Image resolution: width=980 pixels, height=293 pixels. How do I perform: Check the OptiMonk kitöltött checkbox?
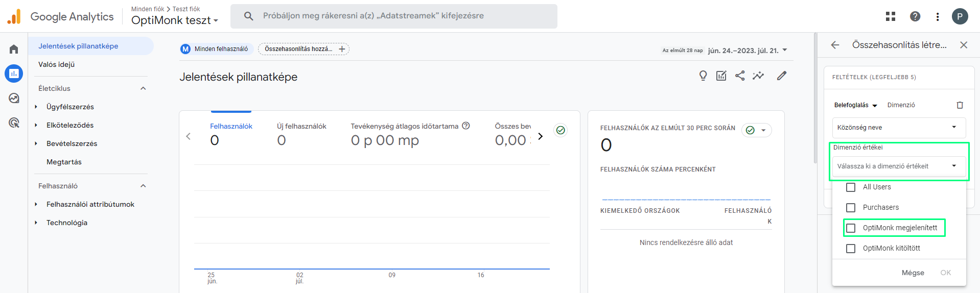point(851,249)
